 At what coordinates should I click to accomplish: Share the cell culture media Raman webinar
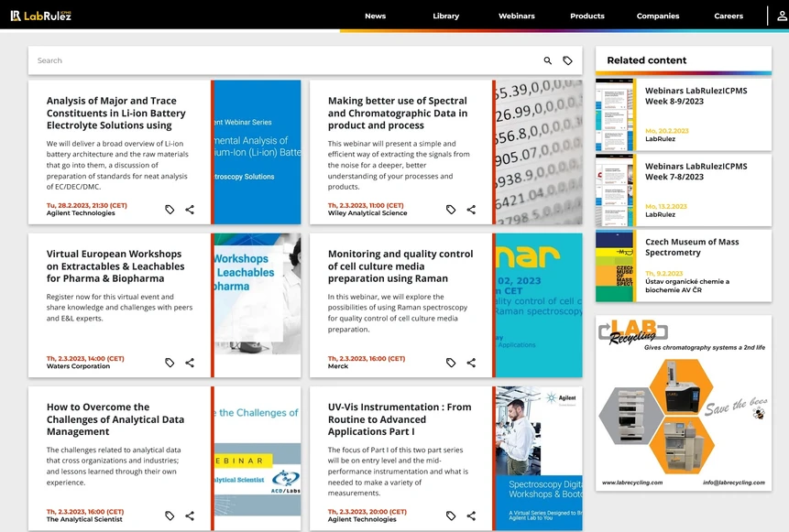click(471, 363)
